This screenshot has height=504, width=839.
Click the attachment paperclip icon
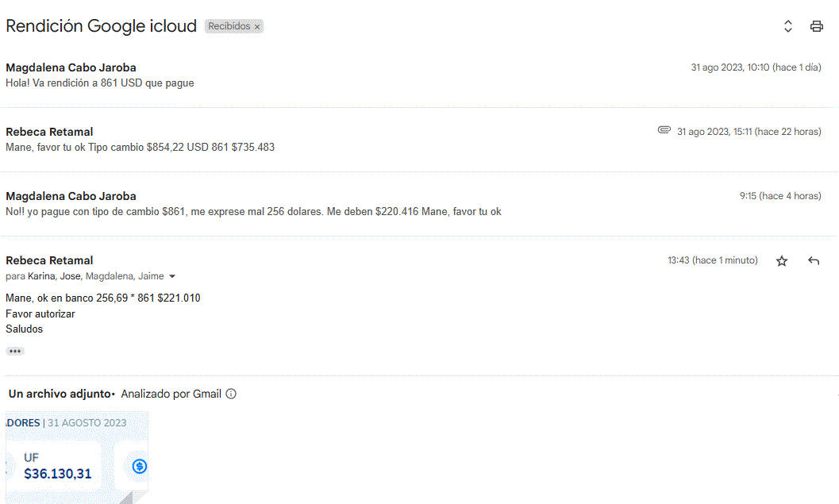pyautogui.click(x=664, y=130)
